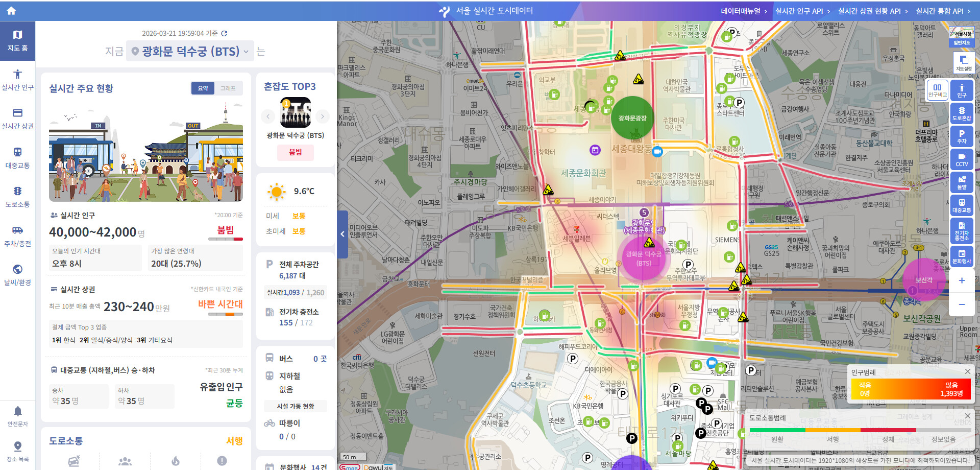Viewport: 980px width, 470px height.
Task: Click the 오후 8시 popular time value
Action: [x=67, y=264]
